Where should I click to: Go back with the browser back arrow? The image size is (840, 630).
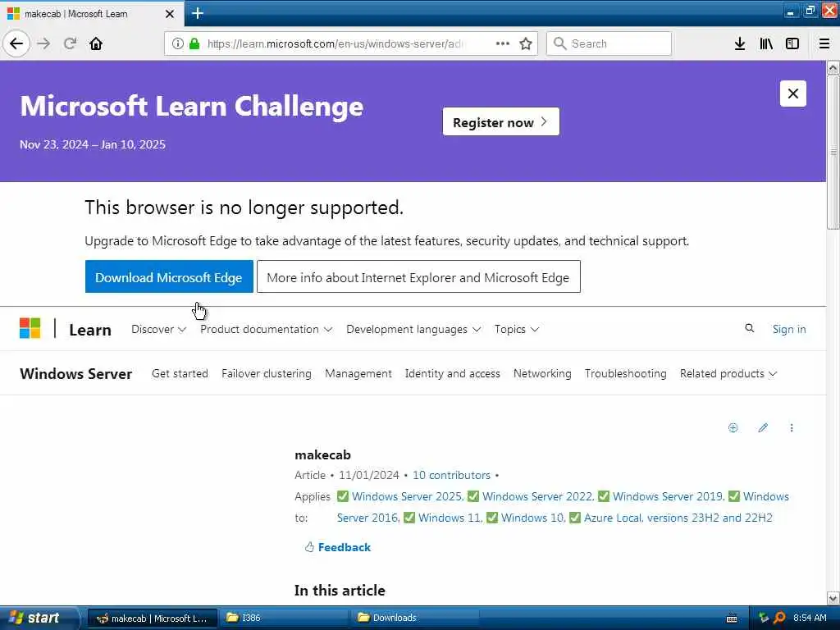(16, 43)
